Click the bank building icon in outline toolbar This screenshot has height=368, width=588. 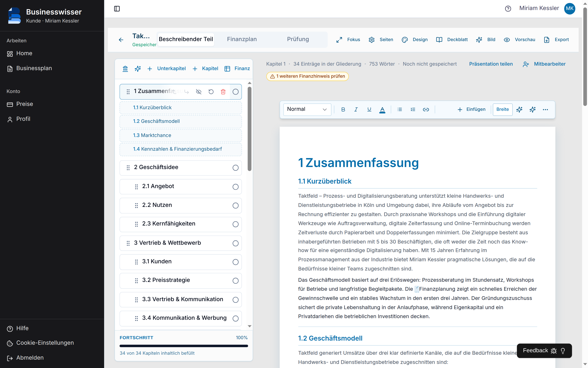coord(125,69)
